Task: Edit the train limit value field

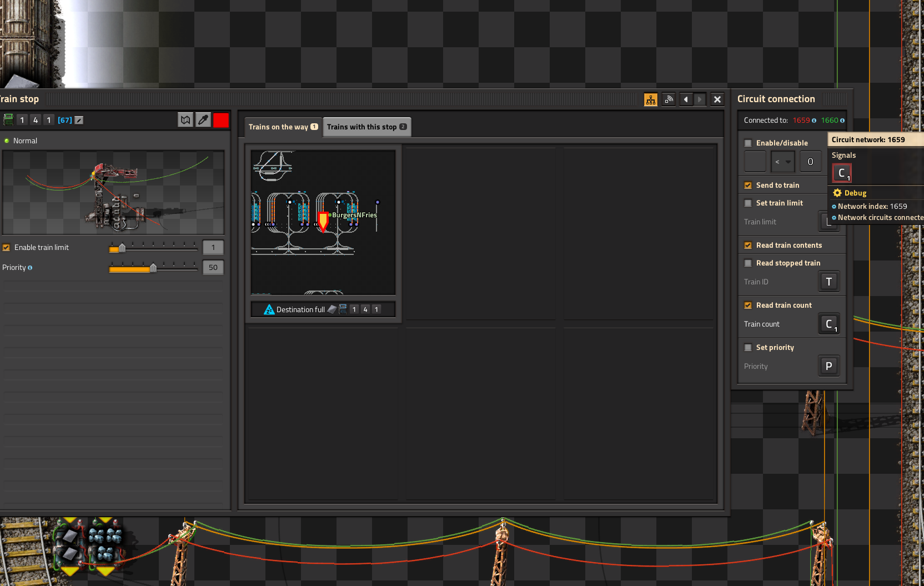Action: [213, 248]
